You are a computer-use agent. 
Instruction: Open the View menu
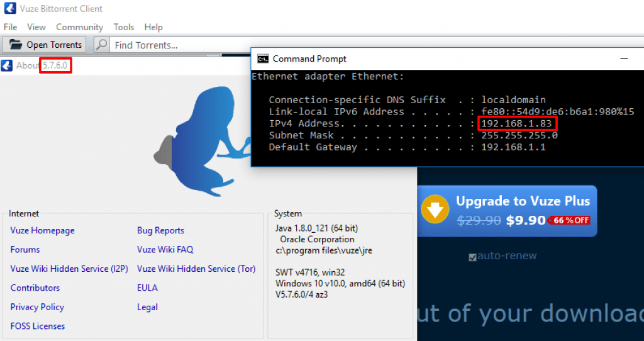click(36, 27)
